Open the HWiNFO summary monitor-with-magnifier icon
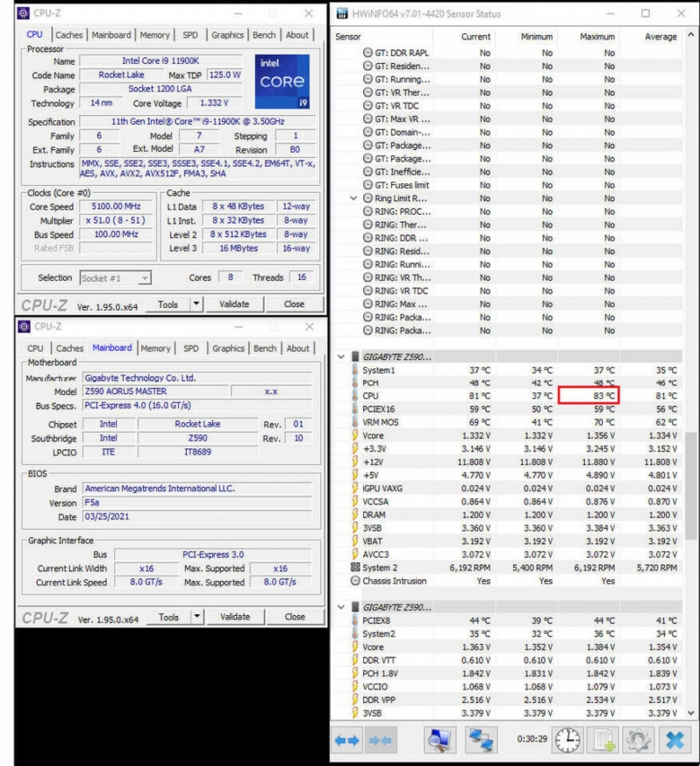Image resolution: width=700 pixels, height=766 pixels. (440, 739)
